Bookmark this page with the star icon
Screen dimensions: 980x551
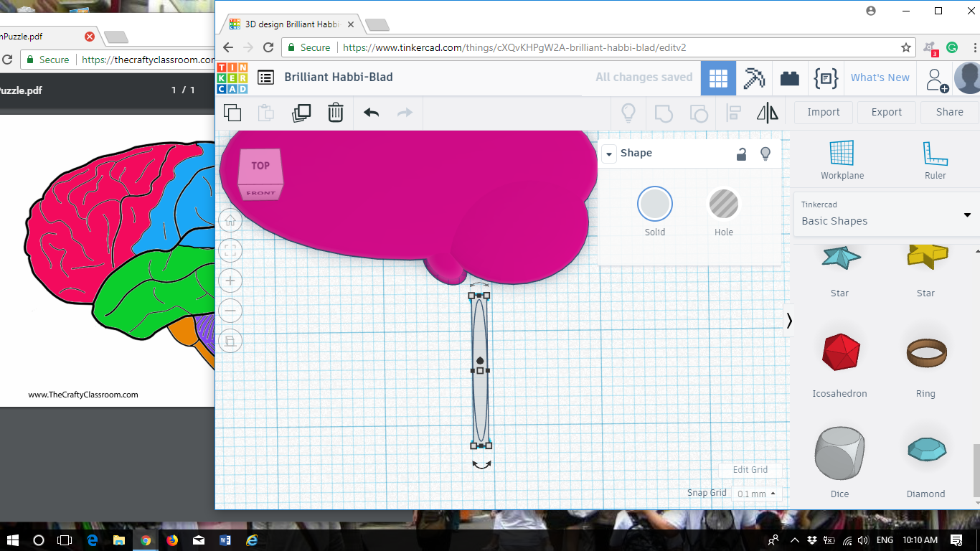click(x=906, y=47)
